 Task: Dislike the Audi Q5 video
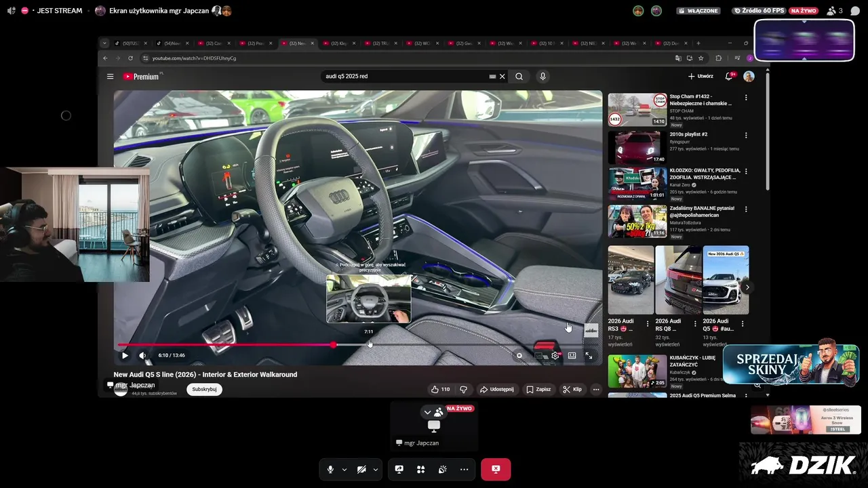(x=464, y=389)
